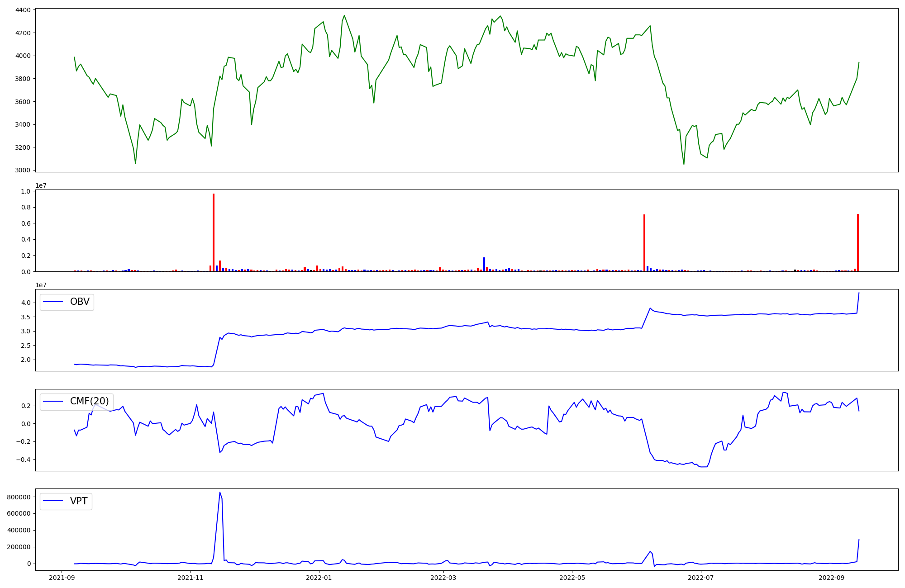905x588 pixels.
Task: Click the 3000 tick on price axis
Action: pos(23,171)
